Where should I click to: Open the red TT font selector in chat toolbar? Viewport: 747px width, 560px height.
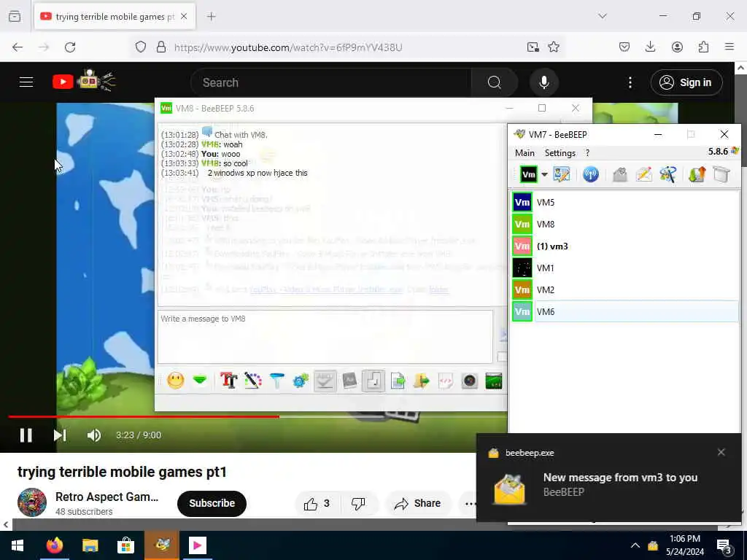coord(228,381)
